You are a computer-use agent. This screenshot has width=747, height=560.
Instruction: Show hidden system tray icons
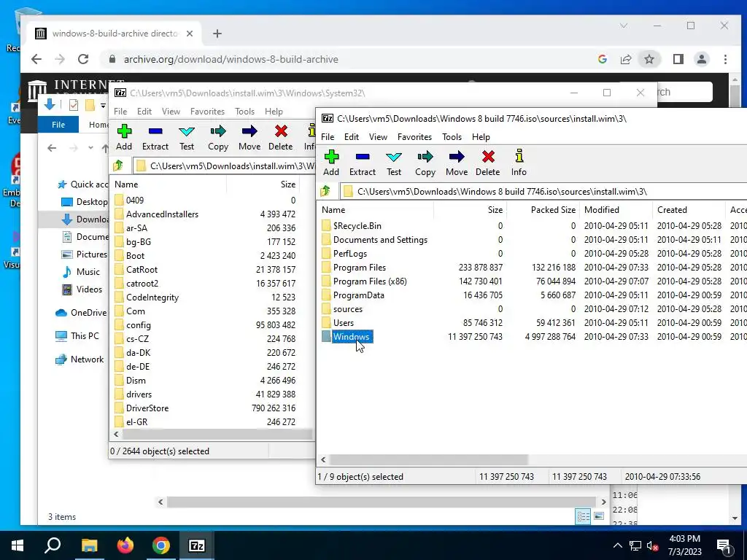(x=617, y=545)
